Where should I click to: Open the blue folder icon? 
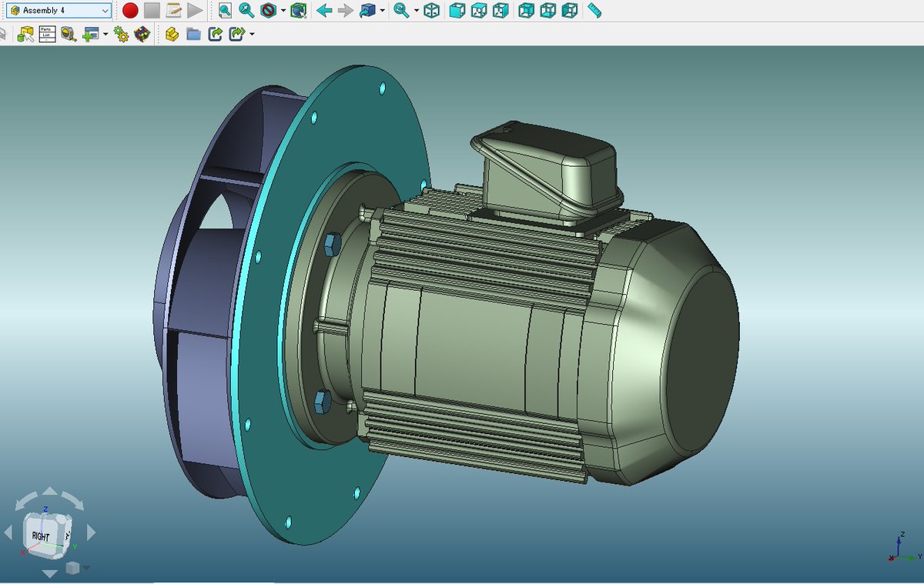[193, 34]
